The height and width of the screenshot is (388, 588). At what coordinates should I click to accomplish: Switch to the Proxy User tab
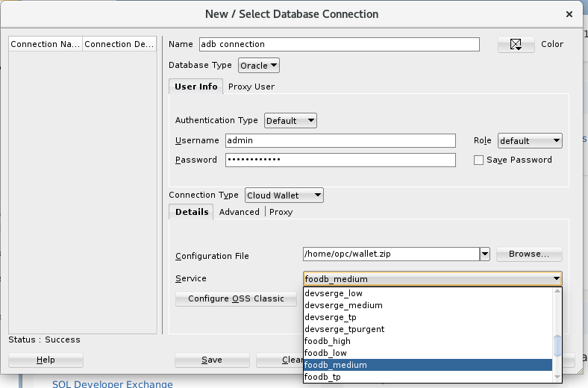(251, 87)
